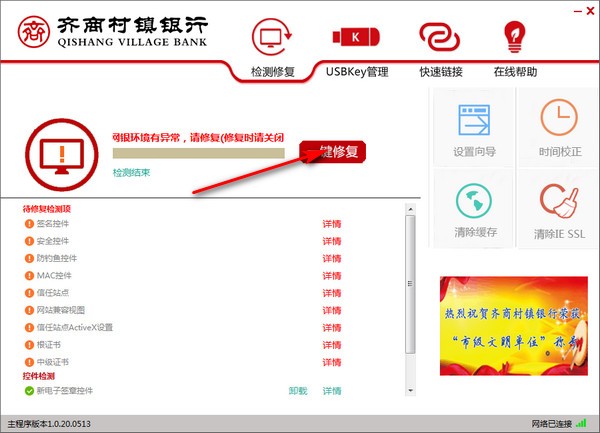Open 详情 for 根证书

(331, 345)
